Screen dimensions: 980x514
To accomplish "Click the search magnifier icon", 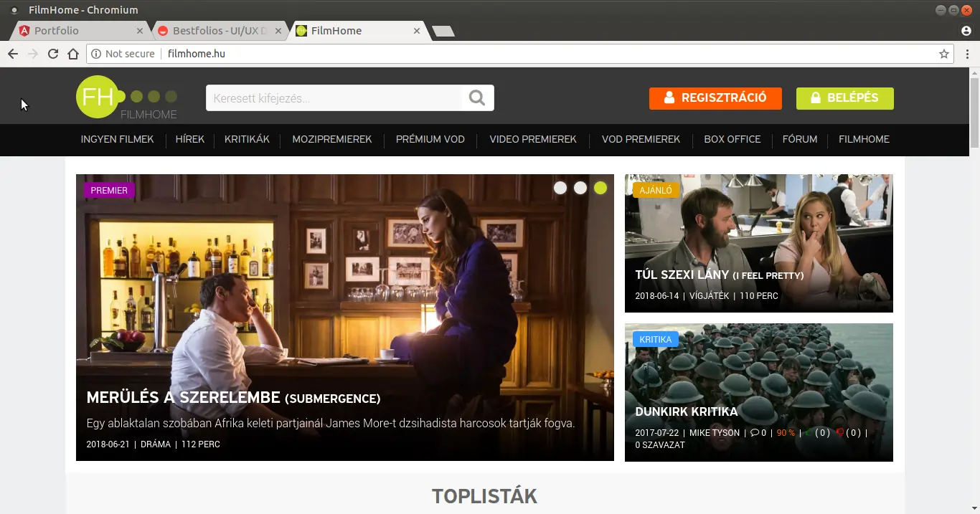I will tap(477, 98).
